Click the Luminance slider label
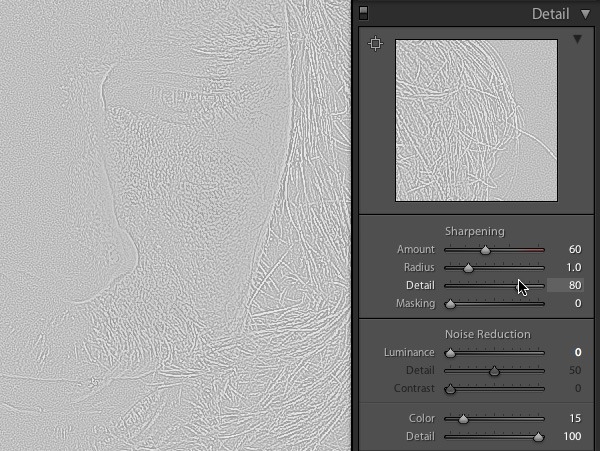The height and width of the screenshot is (451, 600). coord(409,352)
